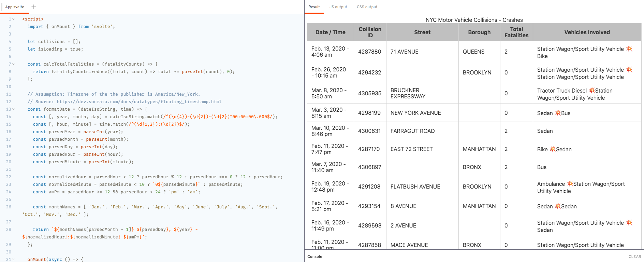Click the collision emoji after Ambulance

pyautogui.click(x=570, y=184)
